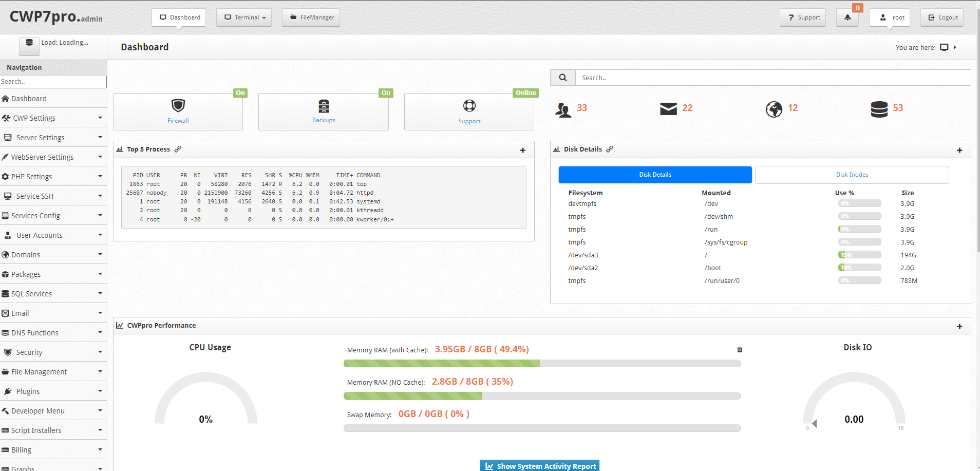Open the Security sidebar menu

point(53,352)
